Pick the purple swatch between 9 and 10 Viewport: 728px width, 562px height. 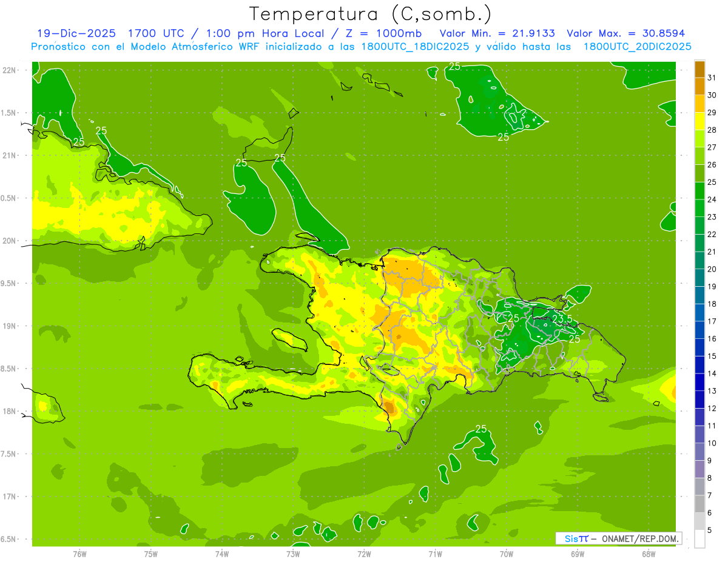click(699, 452)
